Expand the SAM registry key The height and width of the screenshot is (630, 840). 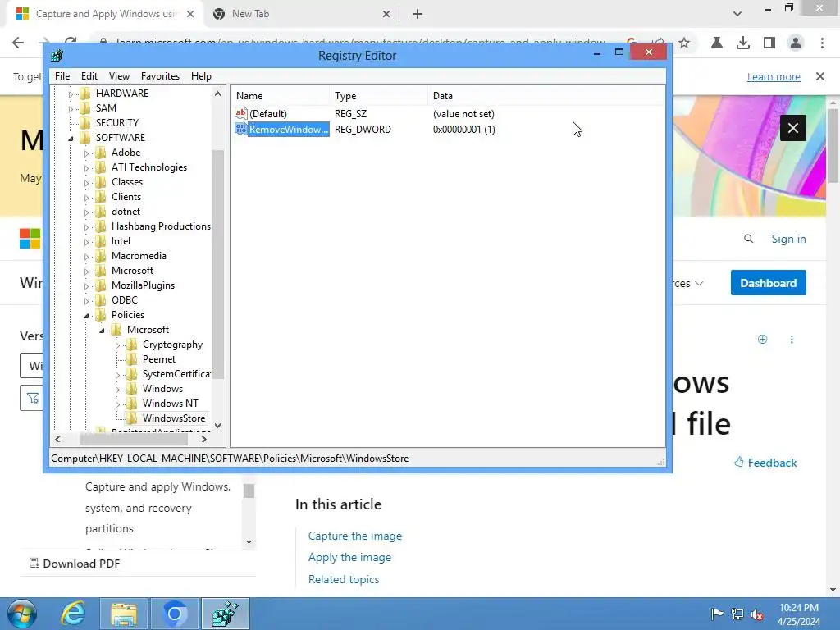click(71, 109)
